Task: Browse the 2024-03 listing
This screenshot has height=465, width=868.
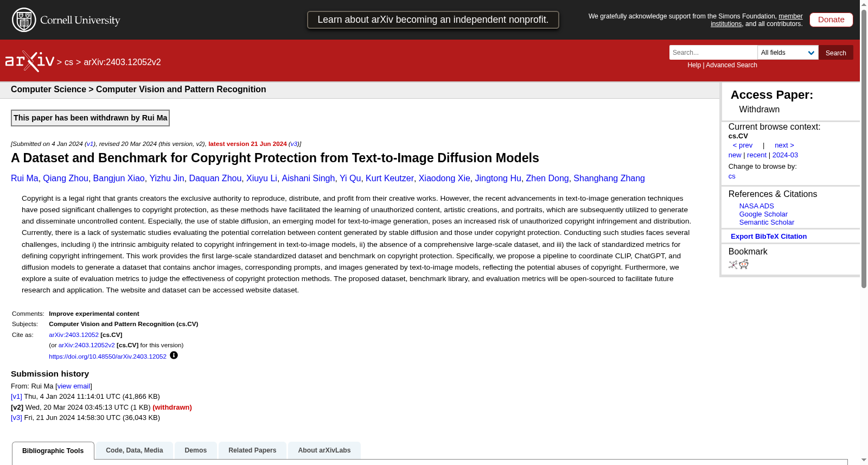Action: coord(785,155)
